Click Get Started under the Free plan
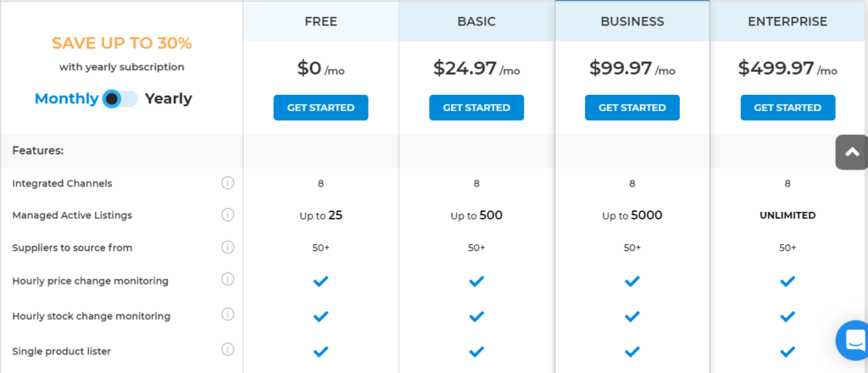 tap(320, 108)
